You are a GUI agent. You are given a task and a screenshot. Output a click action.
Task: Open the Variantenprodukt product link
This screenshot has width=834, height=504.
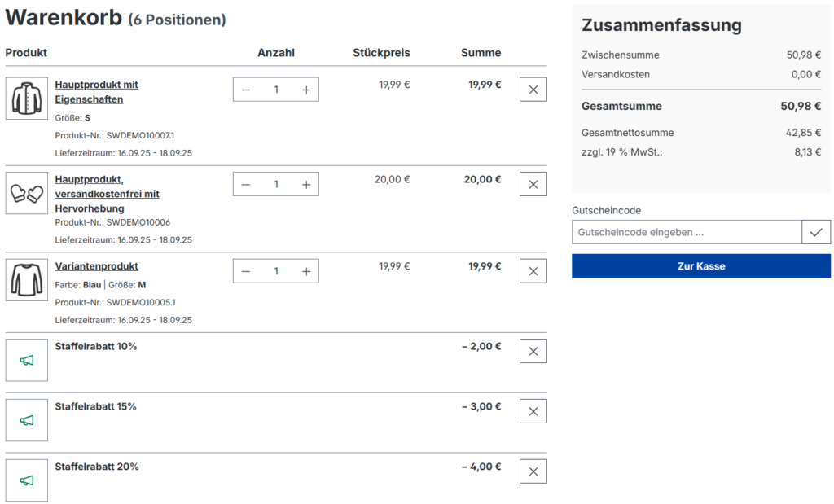[96, 266]
